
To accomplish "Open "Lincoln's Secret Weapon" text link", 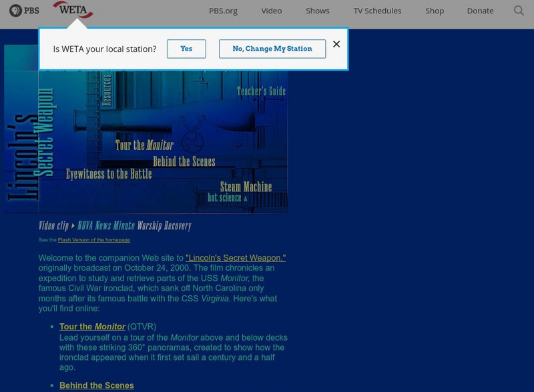I will coord(236,258).
